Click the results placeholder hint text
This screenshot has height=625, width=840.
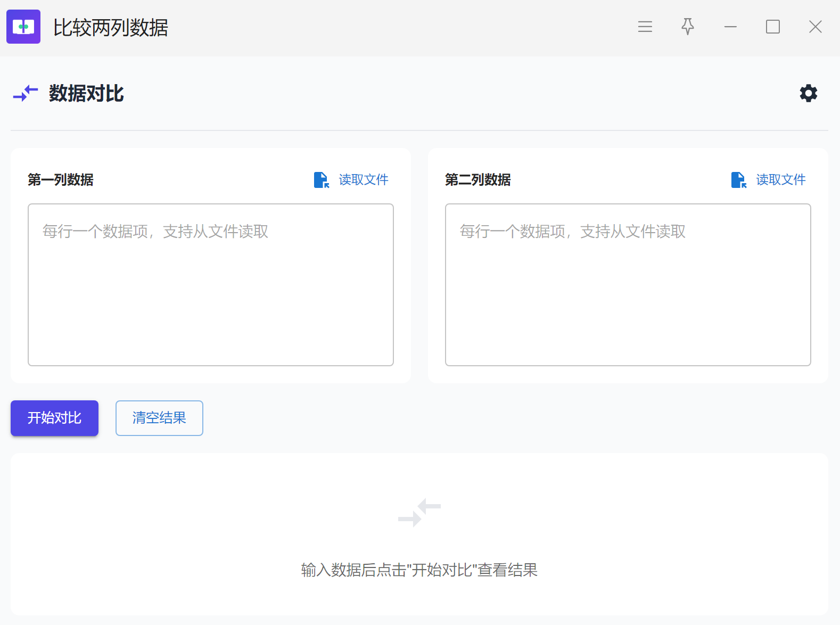(x=419, y=570)
